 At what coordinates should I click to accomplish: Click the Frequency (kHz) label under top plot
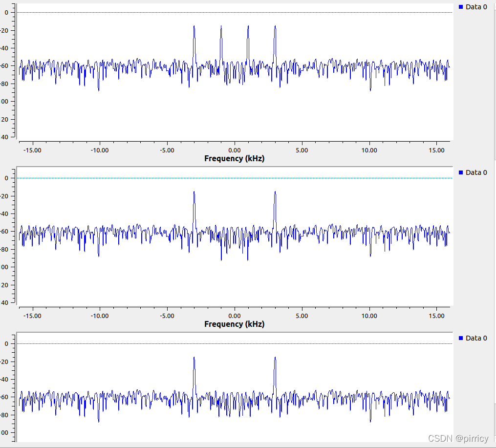[x=234, y=159]
